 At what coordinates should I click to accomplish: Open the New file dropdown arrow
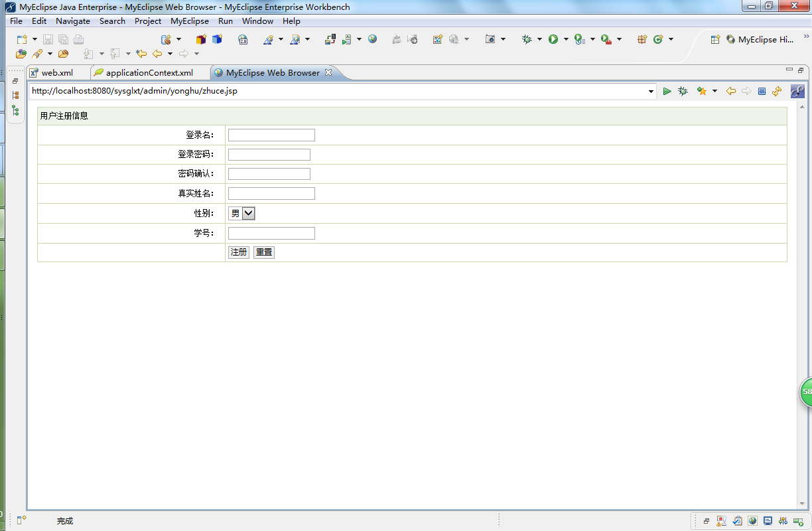(x=34, y=40)
